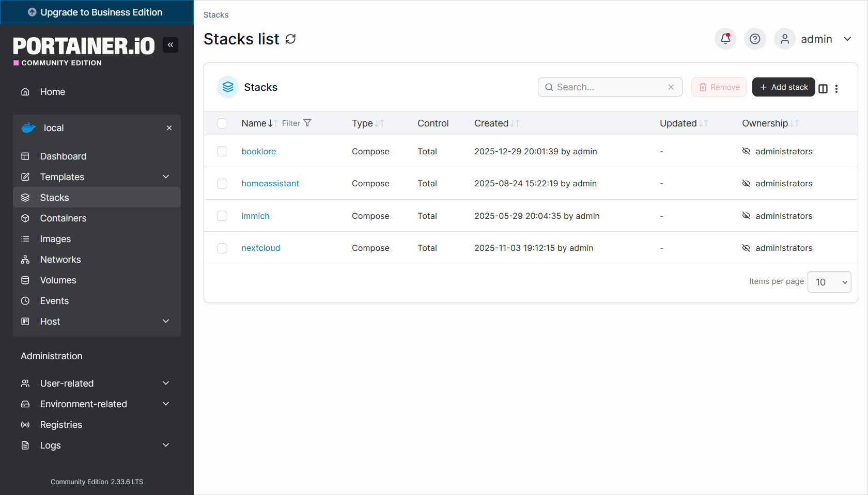
Task: Click the Add stack button
Action: [783, 87]
